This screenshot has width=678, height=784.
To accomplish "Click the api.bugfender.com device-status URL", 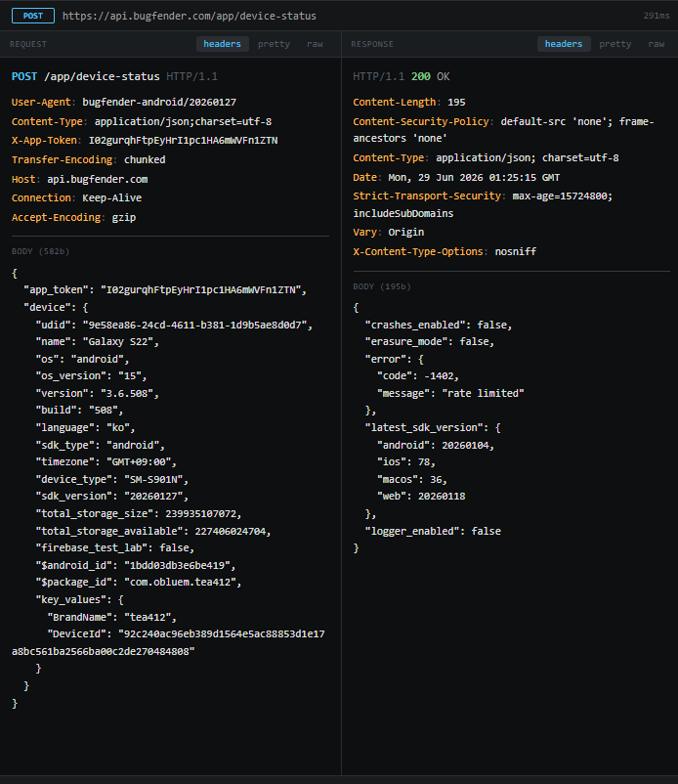I will tap(190, 16).
